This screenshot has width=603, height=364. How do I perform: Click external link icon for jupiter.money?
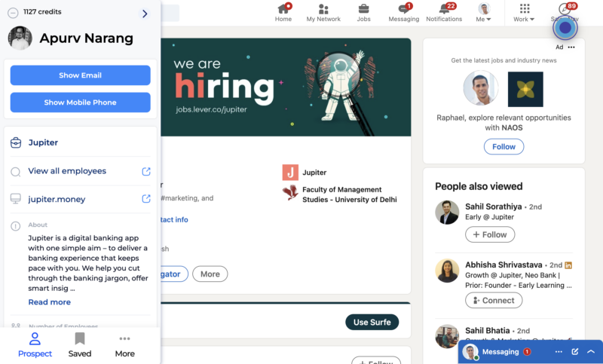[x=146, y=199]
